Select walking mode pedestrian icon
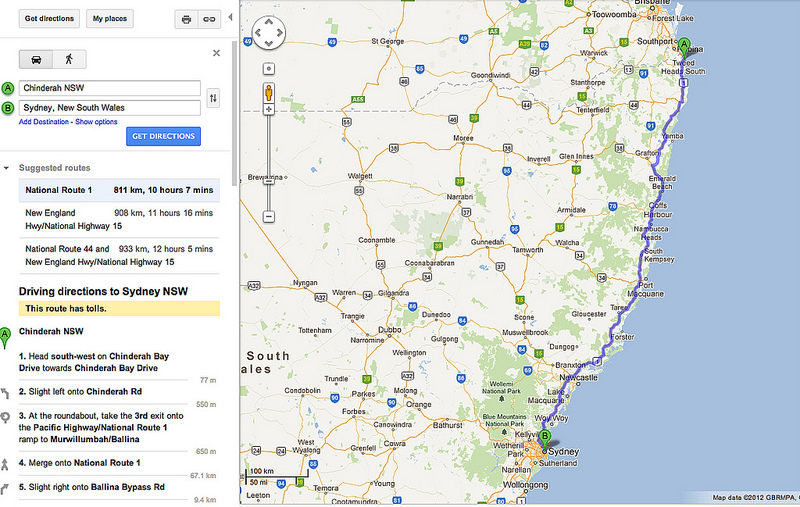Viewport: 800px width, 507px height. 69,60
